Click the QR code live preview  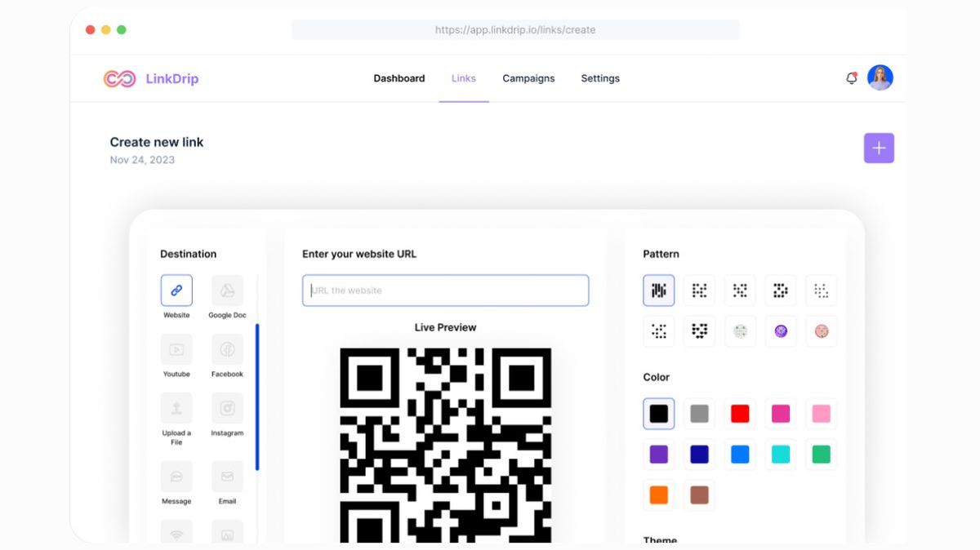pyautogui.click(x=445, y=446)
